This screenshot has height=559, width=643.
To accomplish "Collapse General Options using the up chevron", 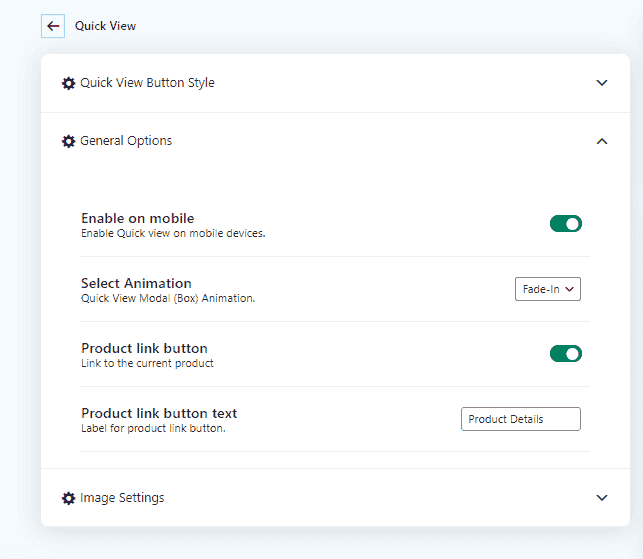I will (x=601, y=141).
